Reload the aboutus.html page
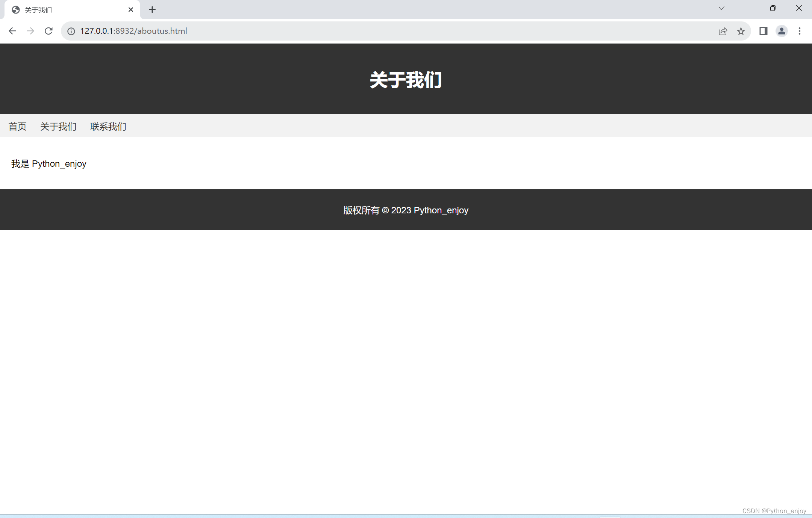The width and height of the screenshot is (812, 518). pos(48,31)
